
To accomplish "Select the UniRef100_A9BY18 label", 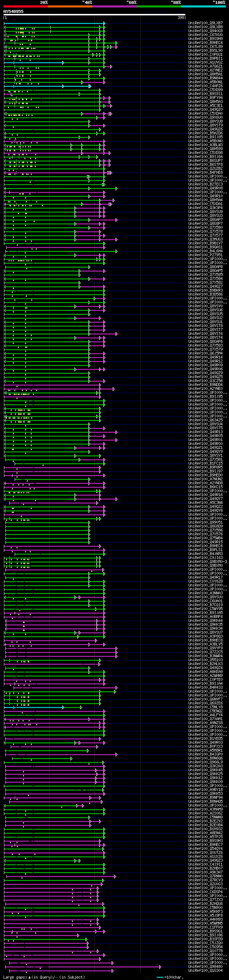I will (205, 790).
